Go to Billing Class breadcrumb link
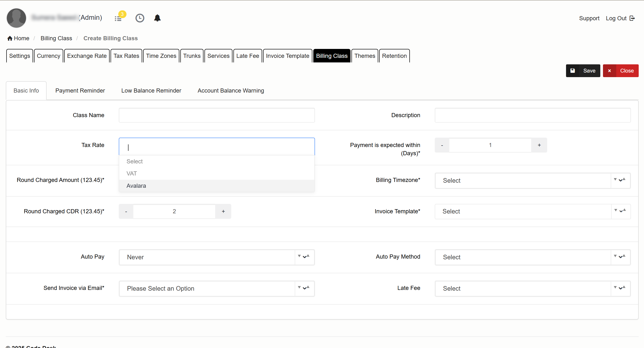 [56, 38]
